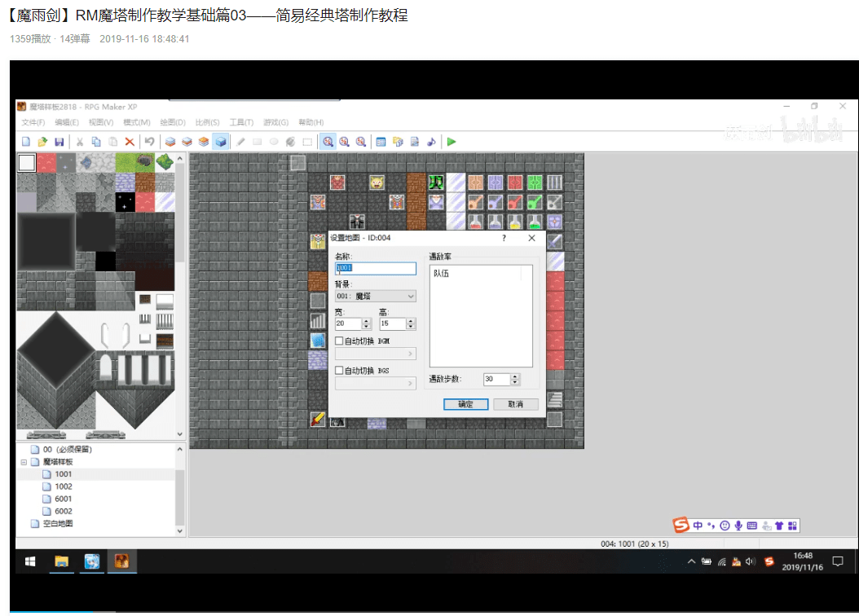The width and height of the screenshot is (859, 616).
Task: Open the 文件(F) menu
Action: click(33, 122)
